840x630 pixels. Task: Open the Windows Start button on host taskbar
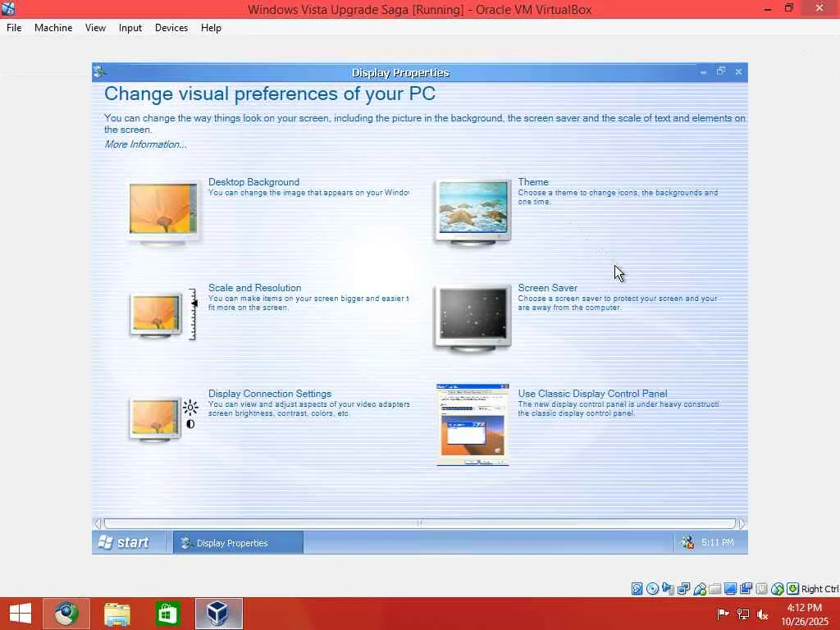pyautogui.click(x=21, y=614)
